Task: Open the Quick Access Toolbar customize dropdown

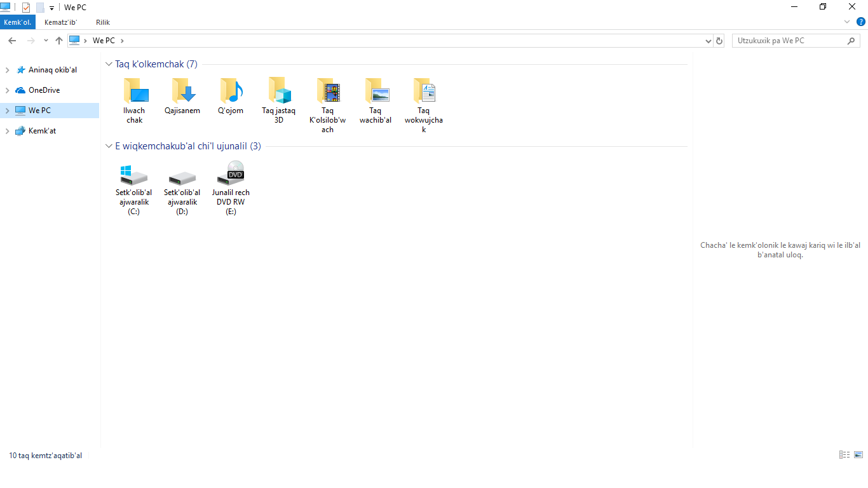Action: (51, 8)
